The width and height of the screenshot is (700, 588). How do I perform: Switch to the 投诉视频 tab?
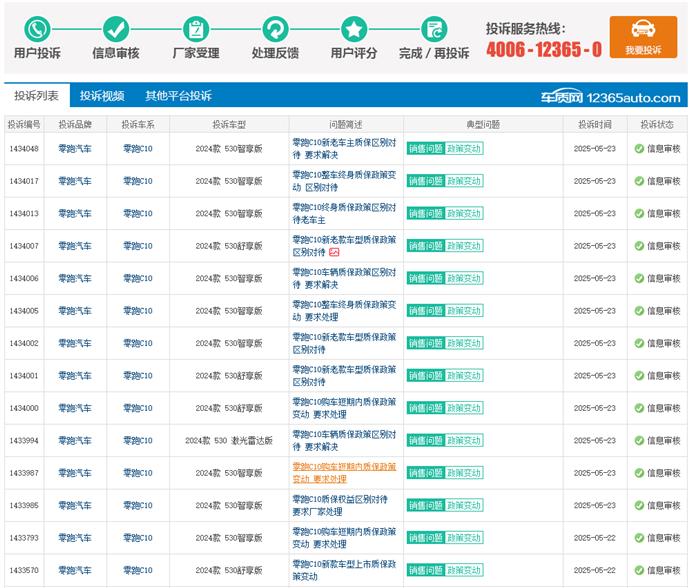102,96
